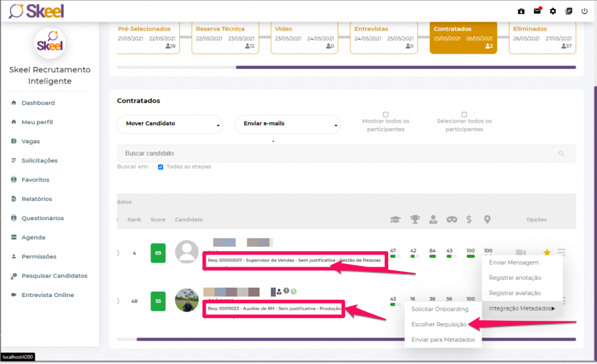Click the video camera icon in candidate row
Viewport: 597px width, 364px height.
coord(521,252)
